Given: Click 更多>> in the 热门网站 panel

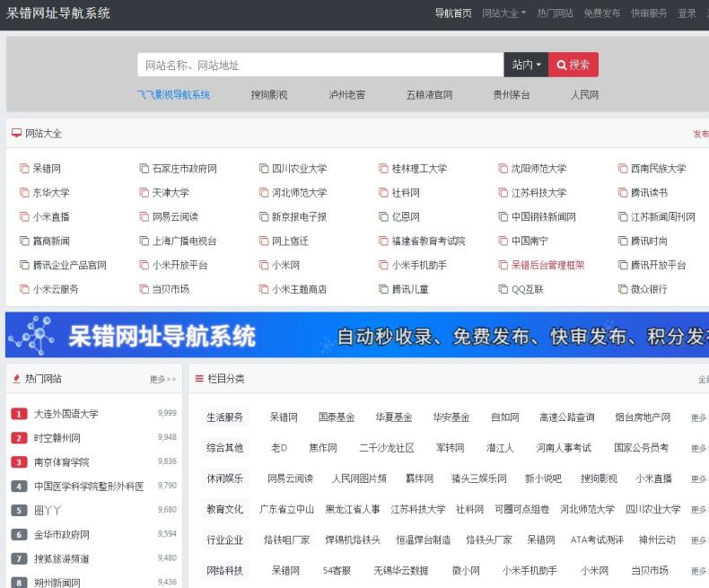Looking at the screenshot, I should pyautogui.click(x=162, y=379).
